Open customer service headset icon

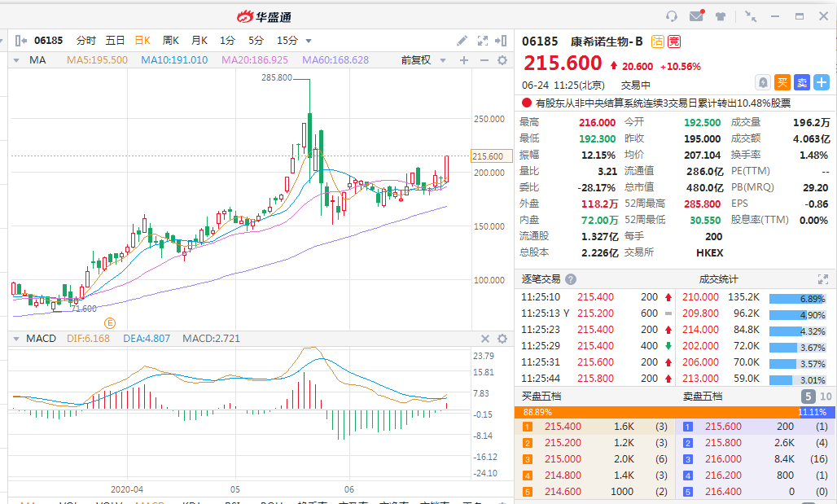(x=672, y=16)
